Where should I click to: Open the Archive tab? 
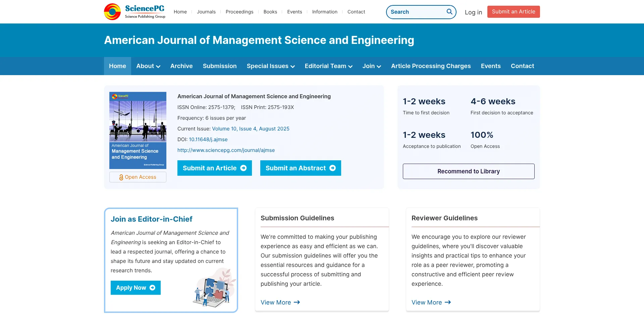point(181,66)
